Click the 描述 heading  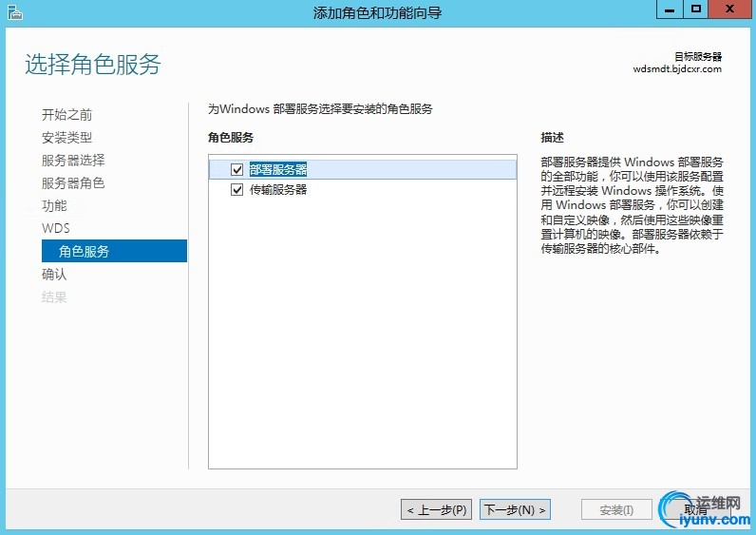(x=552, y=138)
